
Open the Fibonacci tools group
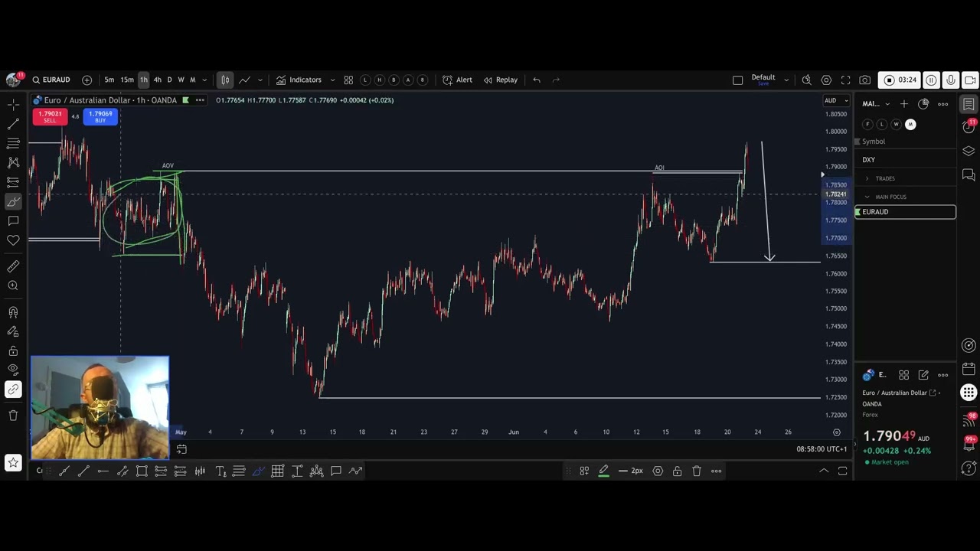[13, 143]
